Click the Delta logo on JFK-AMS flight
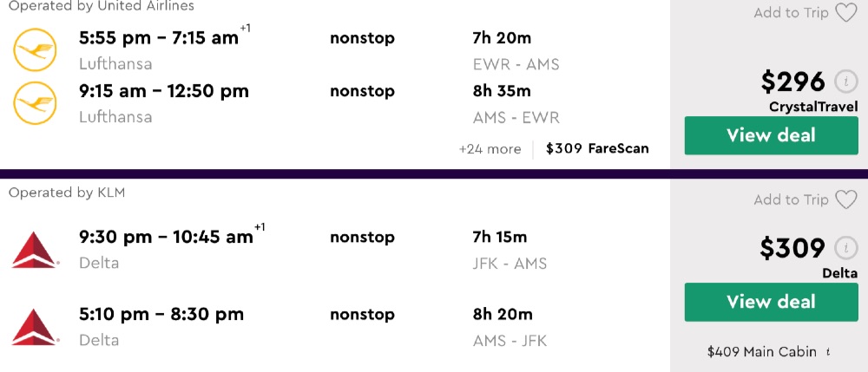 (x=35, y=249)
